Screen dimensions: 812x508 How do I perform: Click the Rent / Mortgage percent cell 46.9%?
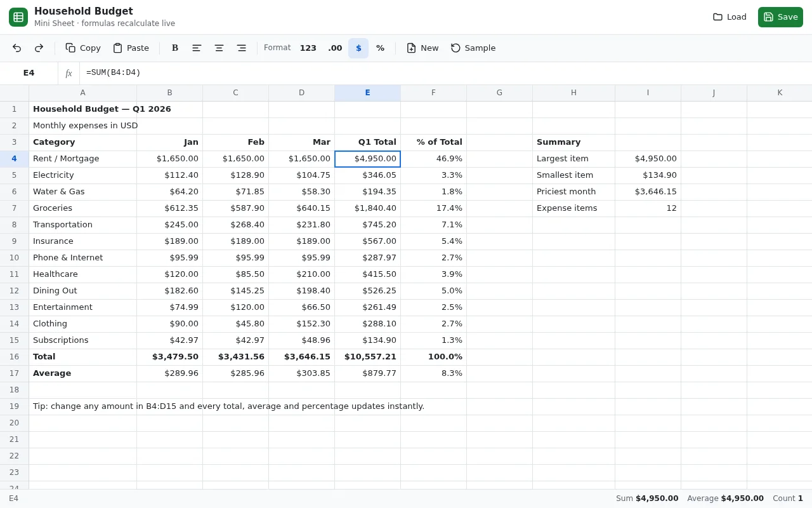(433, 159)
